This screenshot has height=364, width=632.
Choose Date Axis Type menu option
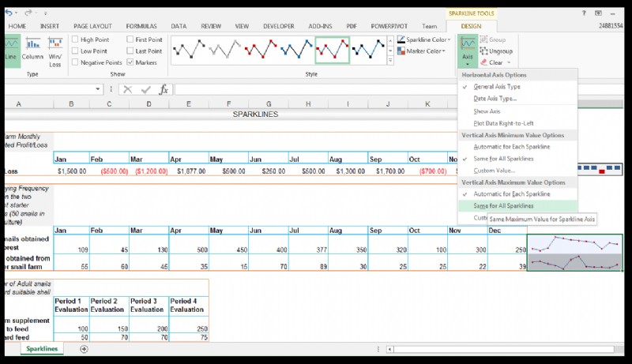[x=495, y=99]
